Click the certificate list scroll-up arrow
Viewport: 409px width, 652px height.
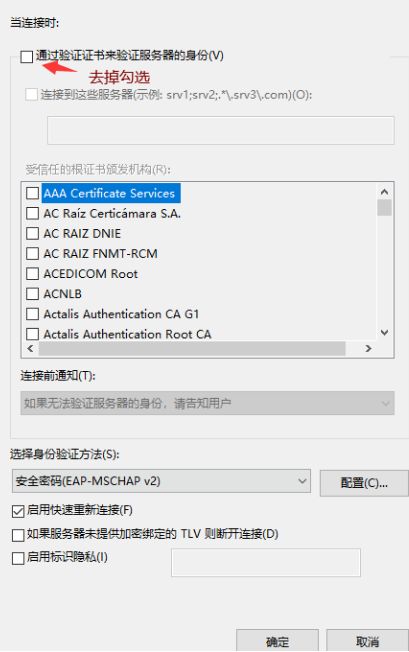pyautogui.click(x=384, y=192)
